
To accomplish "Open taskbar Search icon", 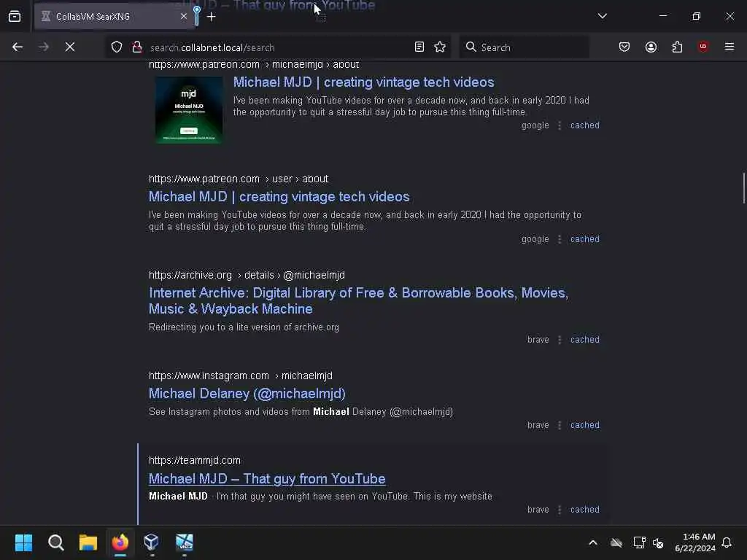I will (55, 542).
